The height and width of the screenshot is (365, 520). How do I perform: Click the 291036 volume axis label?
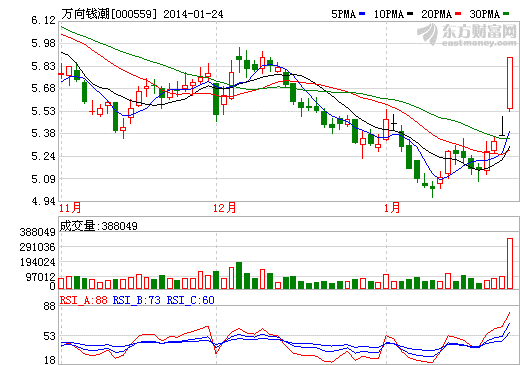tap(37, 247)
